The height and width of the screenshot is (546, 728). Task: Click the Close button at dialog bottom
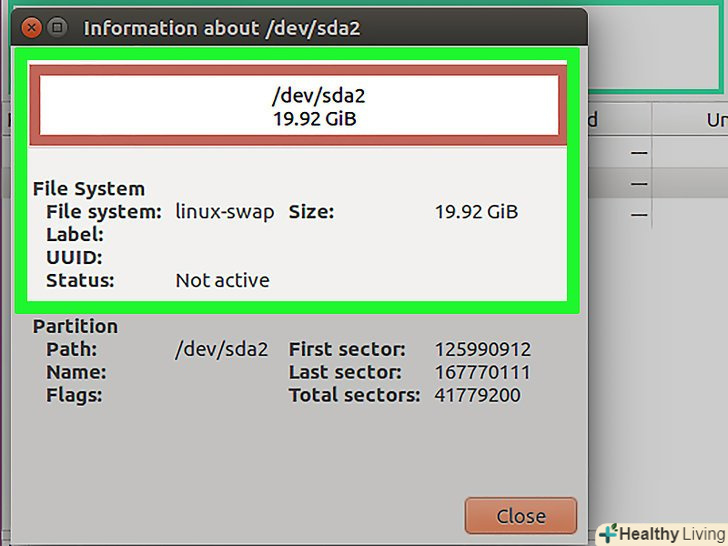pos(520,516)
